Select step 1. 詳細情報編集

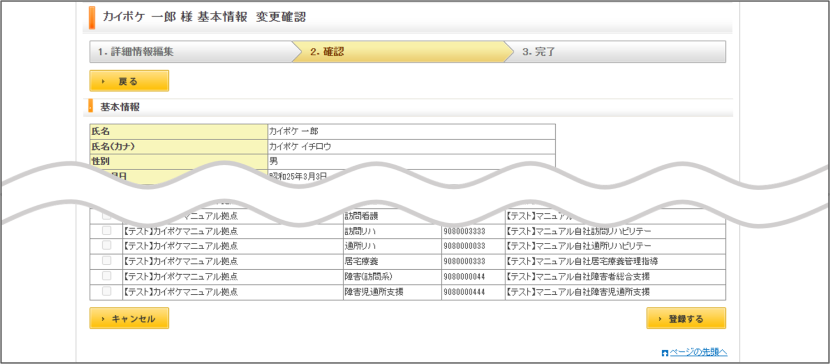(x=192, y=52)
